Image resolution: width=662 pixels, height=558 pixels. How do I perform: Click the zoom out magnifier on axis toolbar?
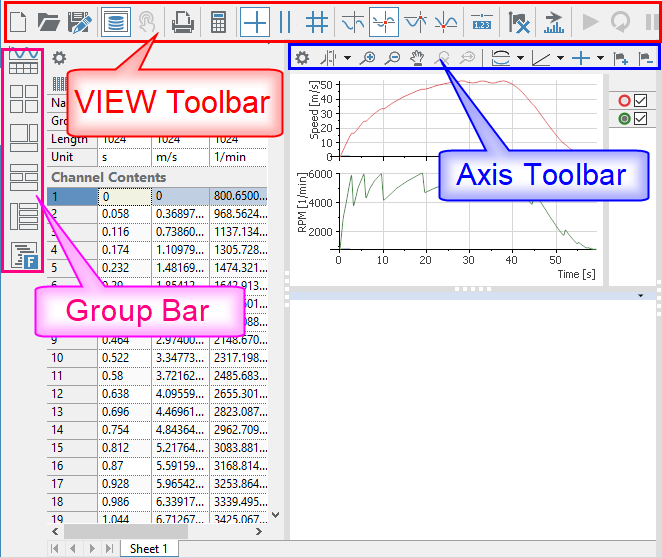tap(392, 59)
